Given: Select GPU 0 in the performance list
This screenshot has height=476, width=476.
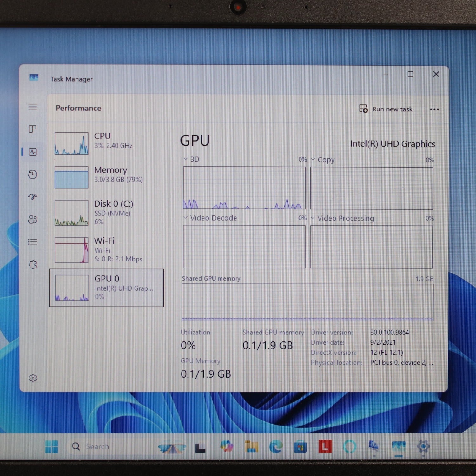Looking at the screenshot, I should (106, 288).
